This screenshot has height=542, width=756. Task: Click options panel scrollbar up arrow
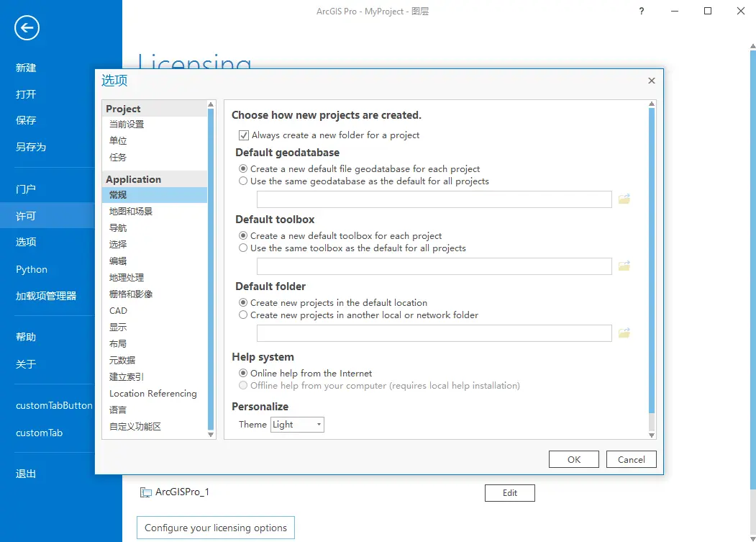652,104
